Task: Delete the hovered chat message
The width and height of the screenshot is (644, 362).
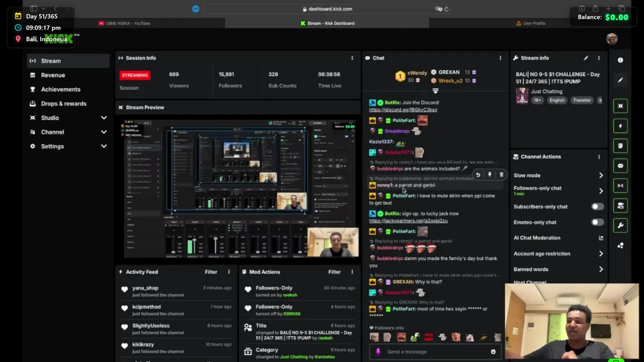Action: 501,175
